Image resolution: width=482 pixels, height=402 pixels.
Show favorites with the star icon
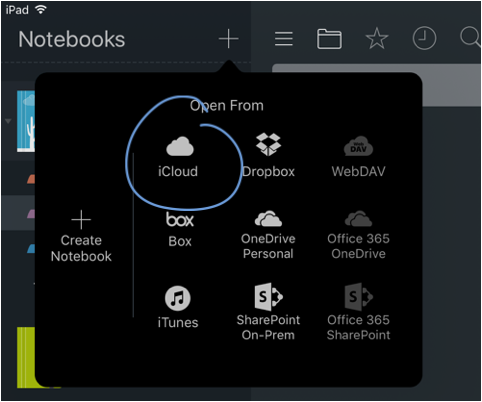(377, 39)
